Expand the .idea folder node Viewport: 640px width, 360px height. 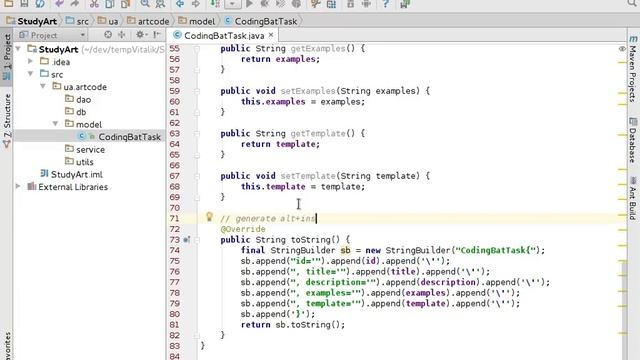click(x=31, y=61)
